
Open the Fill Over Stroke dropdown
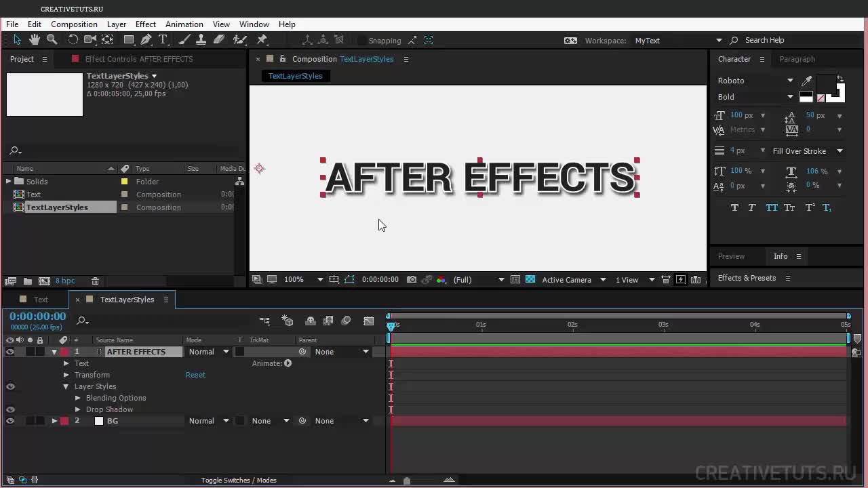click(x=807, y=151)
